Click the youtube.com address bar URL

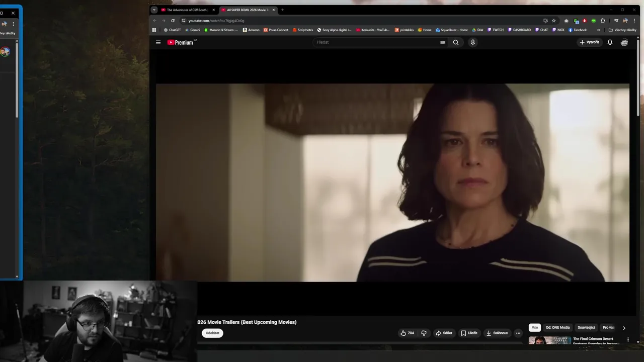coord(216,21)
